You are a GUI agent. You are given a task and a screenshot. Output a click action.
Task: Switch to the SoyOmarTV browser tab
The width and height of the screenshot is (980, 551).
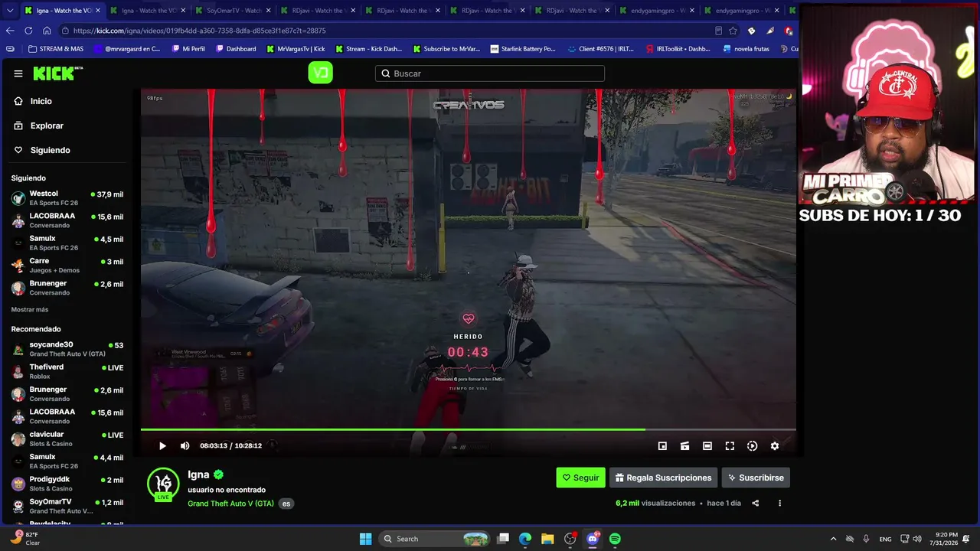pos(234,11)
